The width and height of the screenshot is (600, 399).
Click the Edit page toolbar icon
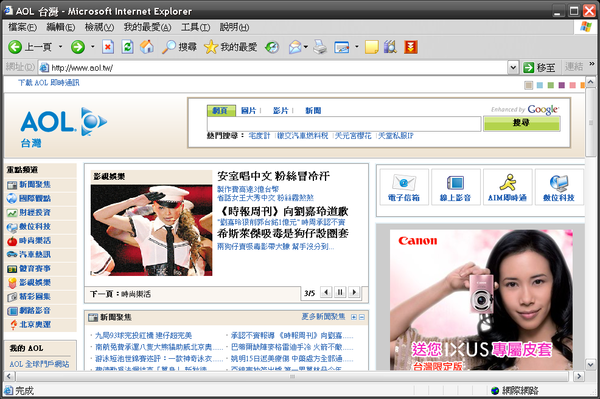coord(342,47)
